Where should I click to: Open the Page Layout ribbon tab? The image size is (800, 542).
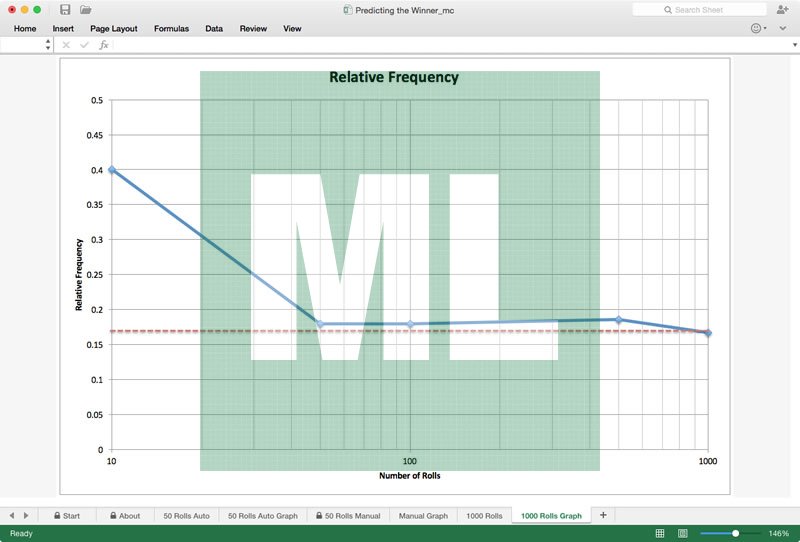[x=113, y=29]
